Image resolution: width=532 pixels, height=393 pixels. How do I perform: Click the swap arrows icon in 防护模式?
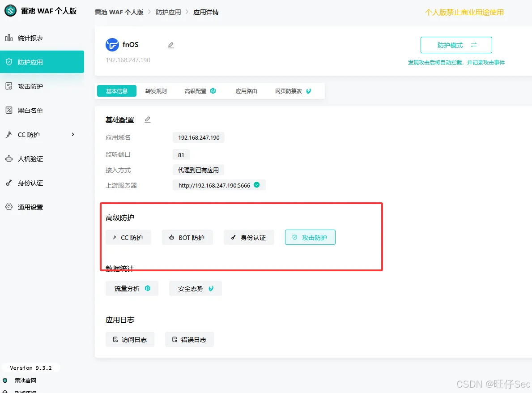pyautogui.click(x=474, y=45)
